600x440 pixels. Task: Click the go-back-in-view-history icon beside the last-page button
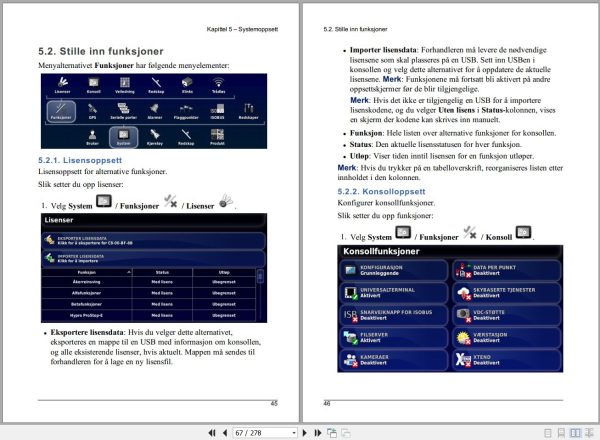(332, 433)
